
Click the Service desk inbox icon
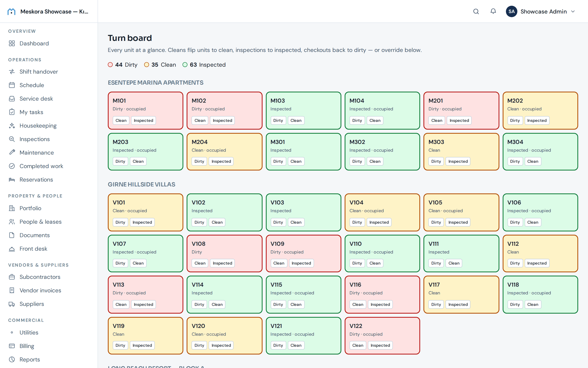(12, 99)
